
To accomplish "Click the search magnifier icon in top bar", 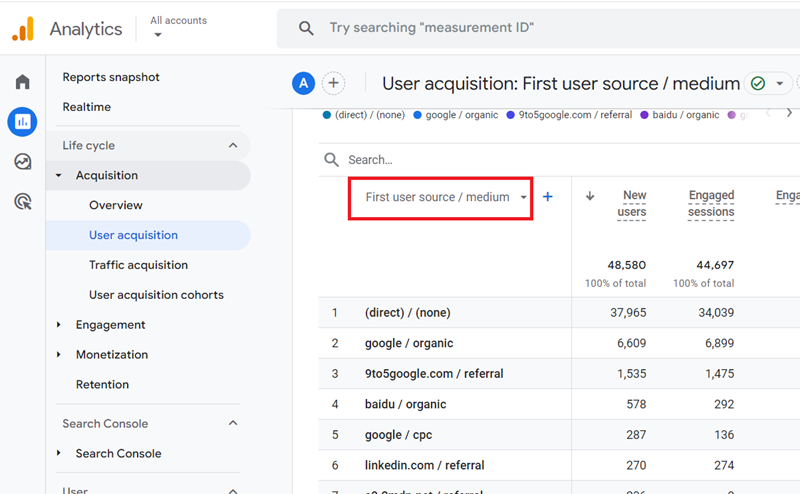I will coord(306,28).
